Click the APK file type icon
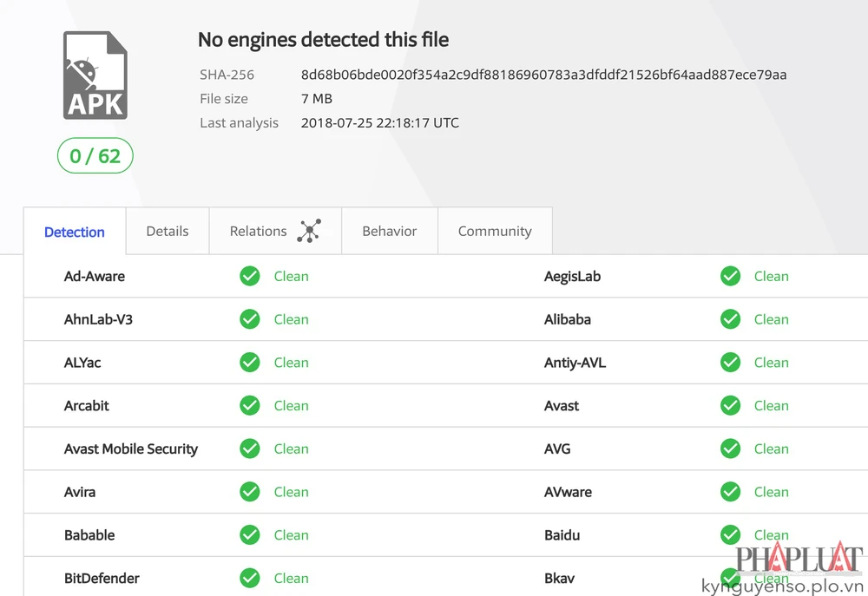This screenshot has width=868, height=596. click(95, 75)
